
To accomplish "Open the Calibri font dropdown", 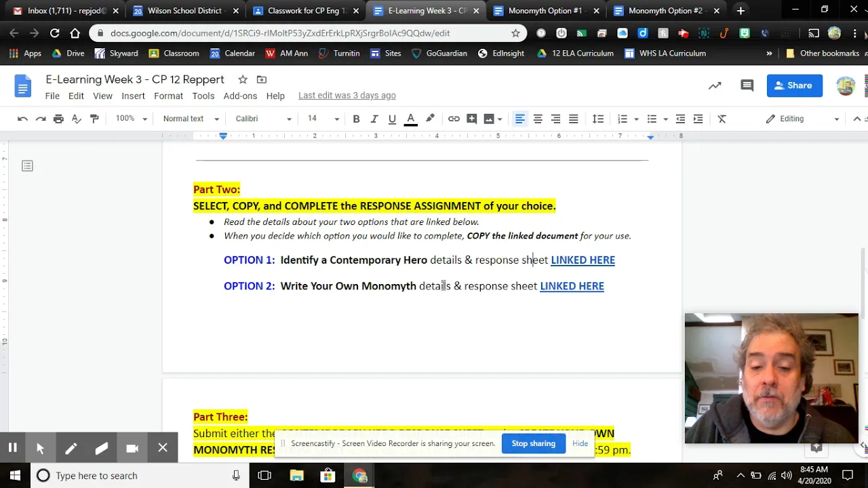I will pos(263,119).
